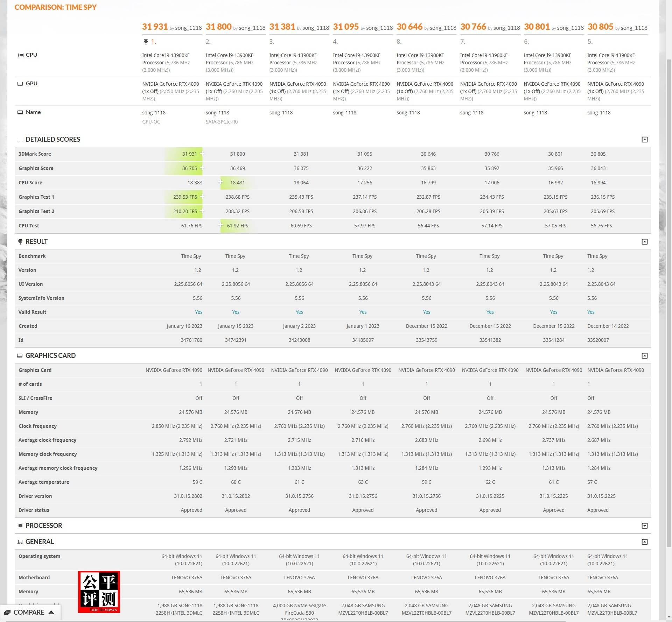Click the first Valid Result Yes link
This screenshot has width=672, height=622.
click(198, 312)
